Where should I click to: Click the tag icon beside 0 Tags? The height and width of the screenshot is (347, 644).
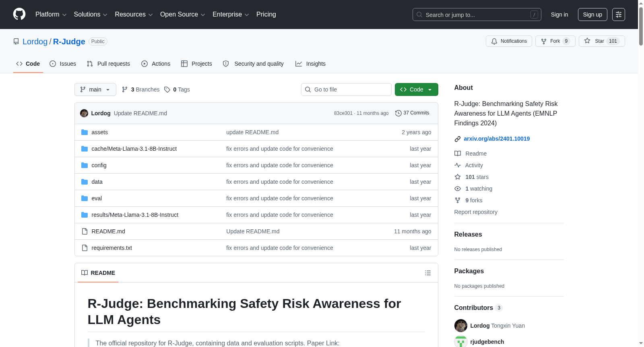tap(167, 89)
